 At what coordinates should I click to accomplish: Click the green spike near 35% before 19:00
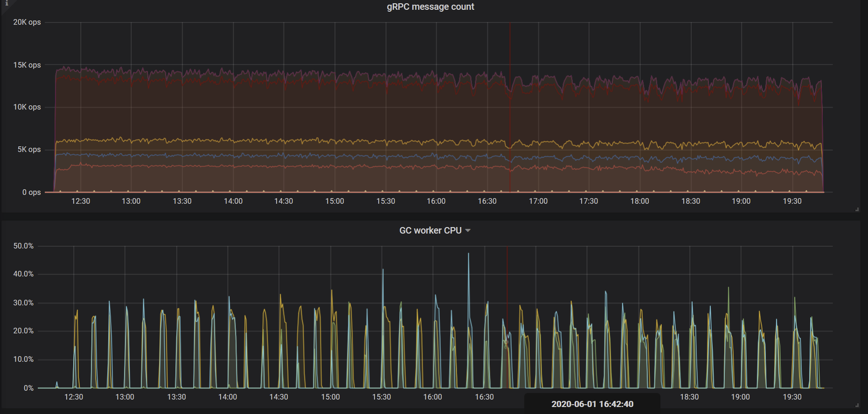coord(728,288)
